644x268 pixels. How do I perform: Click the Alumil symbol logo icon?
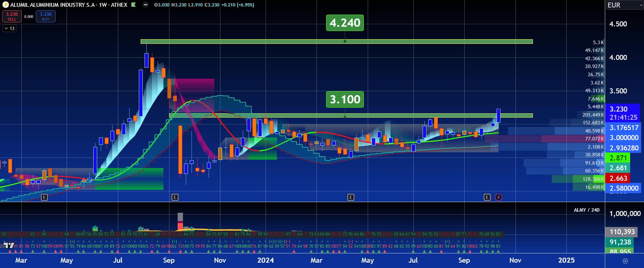(5, 5)
